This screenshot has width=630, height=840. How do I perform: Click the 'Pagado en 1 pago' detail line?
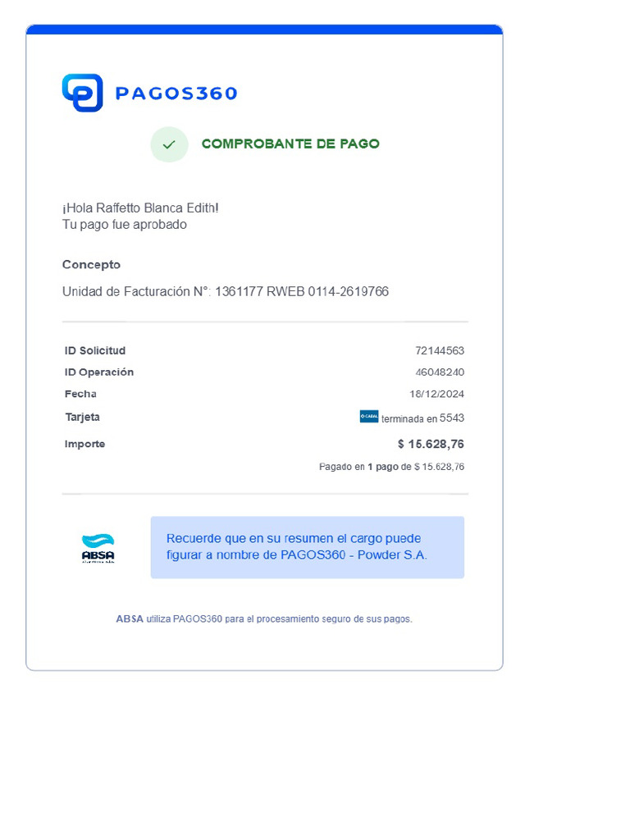391,467
